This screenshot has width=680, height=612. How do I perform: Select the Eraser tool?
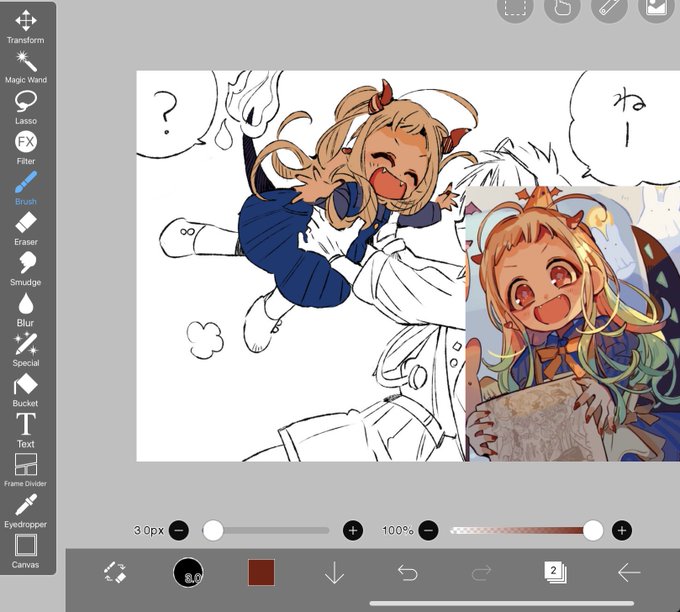[26, 228]
